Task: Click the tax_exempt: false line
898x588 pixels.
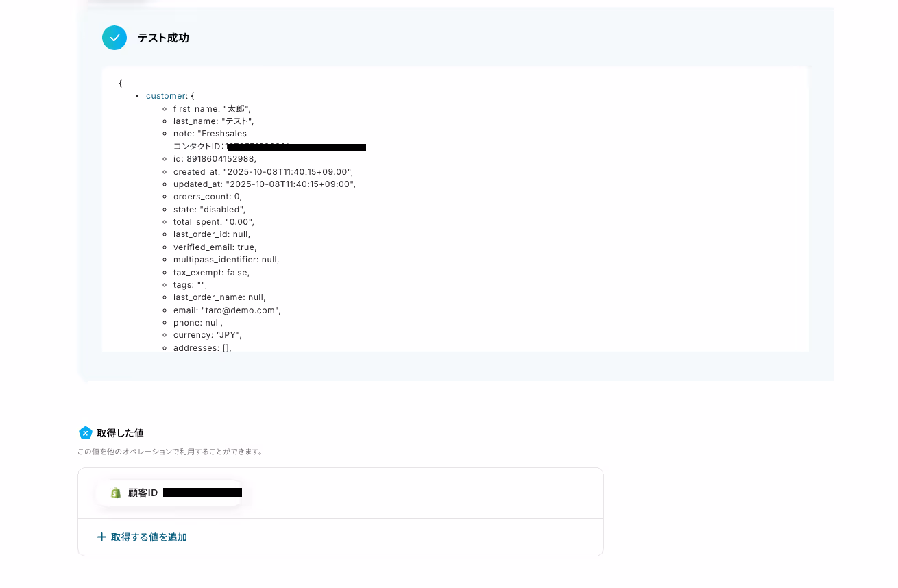Action: tap(211, 272)
